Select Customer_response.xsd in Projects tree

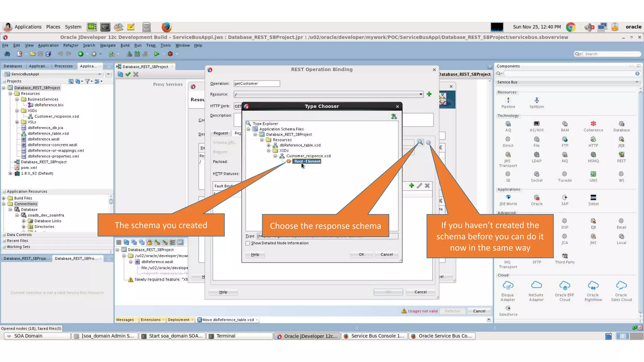click(56, 116)
